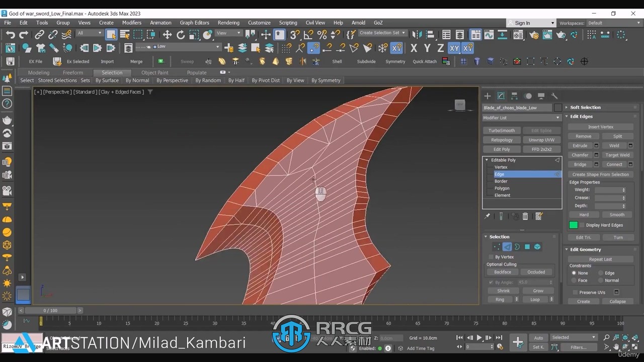Select the Rotate transform tool
The height and width of the screenshot is (362, 644).
click(181, 35)
